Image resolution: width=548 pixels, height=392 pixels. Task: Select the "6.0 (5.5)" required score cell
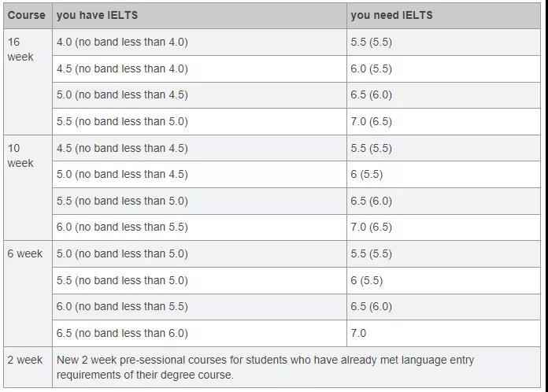[371, 68]
